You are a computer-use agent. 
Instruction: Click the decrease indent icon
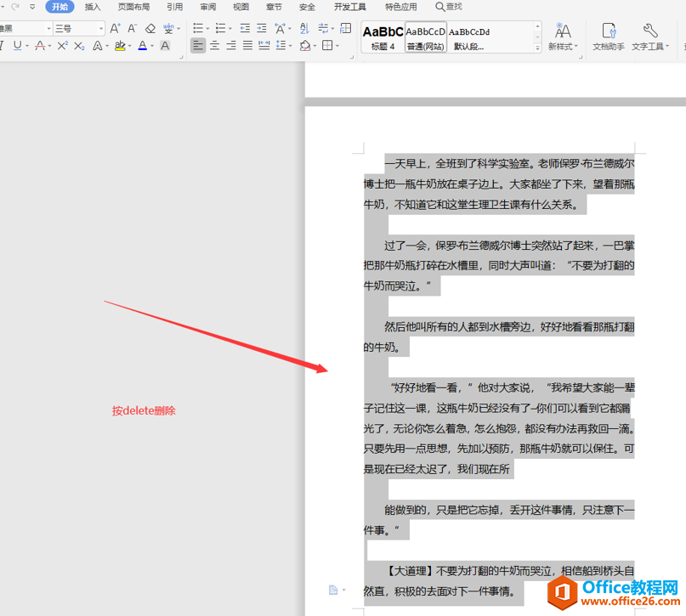[245, 29]
